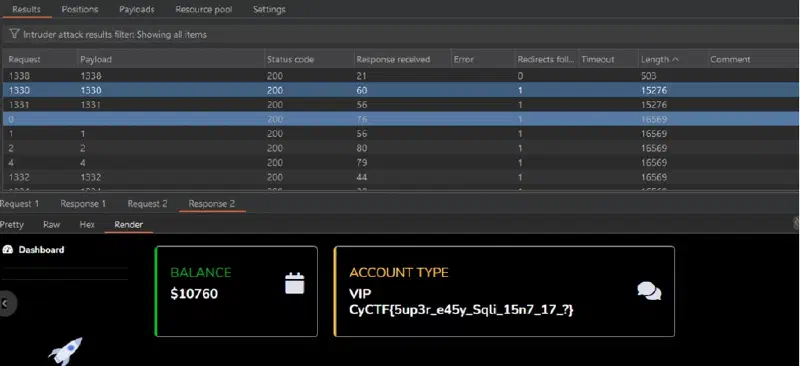Switch to Request 2 tab
The height and width of the screenshot is (366, 800).
tap(147, 204)
